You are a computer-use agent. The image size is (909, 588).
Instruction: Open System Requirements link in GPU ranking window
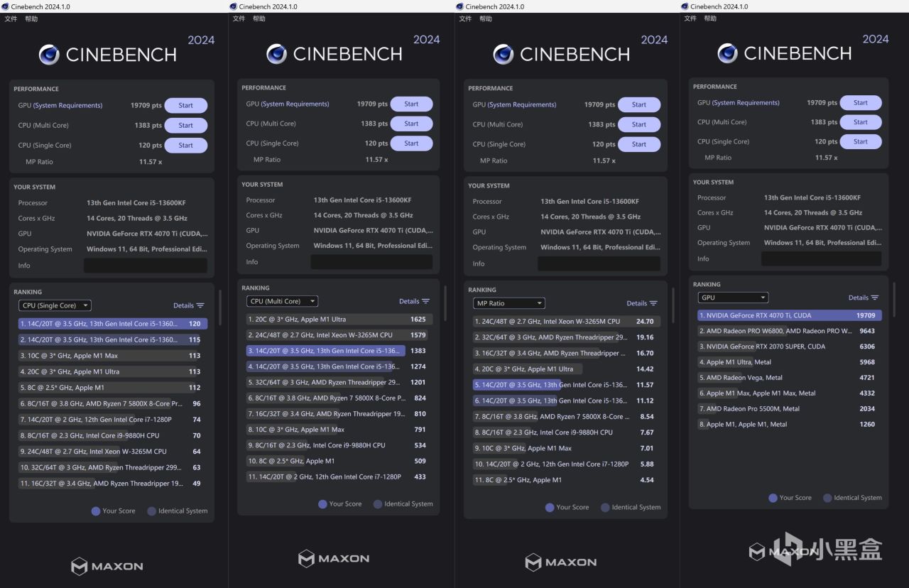(x=747, y=103)
